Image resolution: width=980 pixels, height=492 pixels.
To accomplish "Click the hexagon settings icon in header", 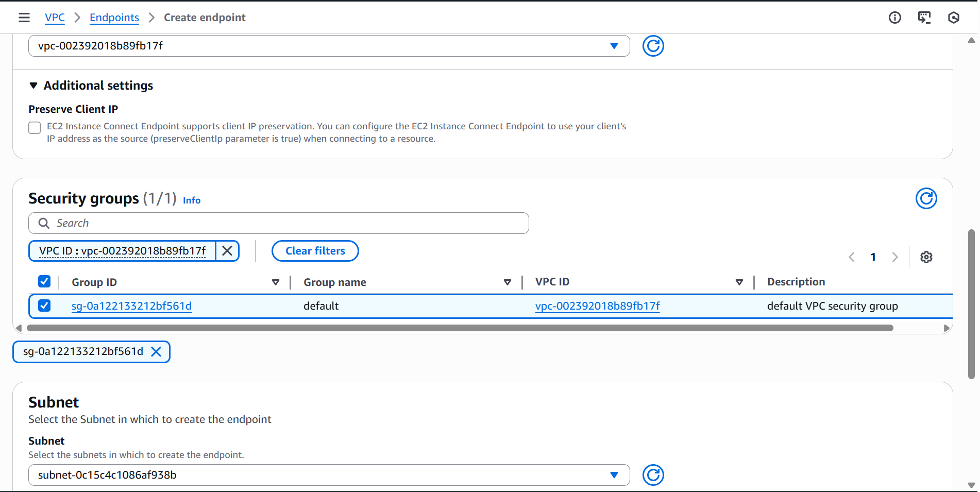I will point(954,18).
